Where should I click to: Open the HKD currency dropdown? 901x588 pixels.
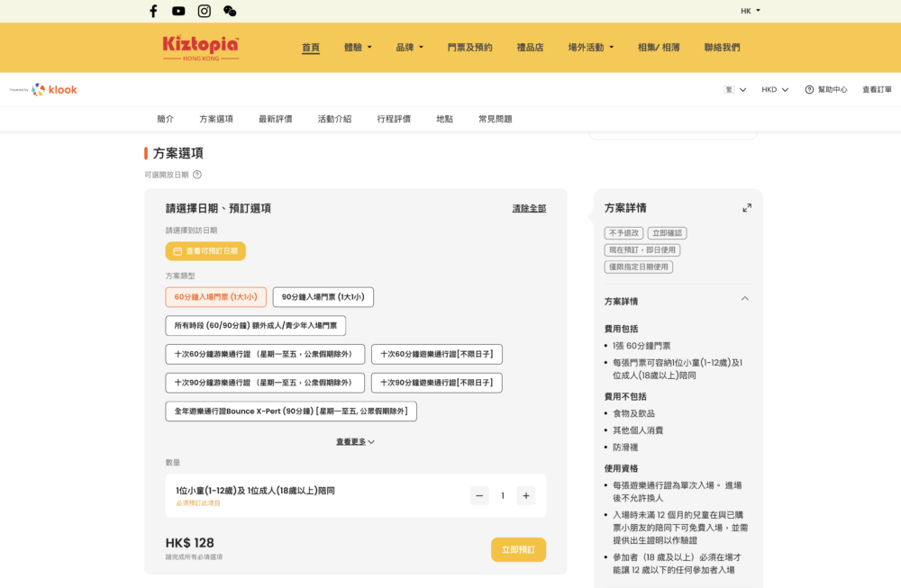tap(773, 89)
